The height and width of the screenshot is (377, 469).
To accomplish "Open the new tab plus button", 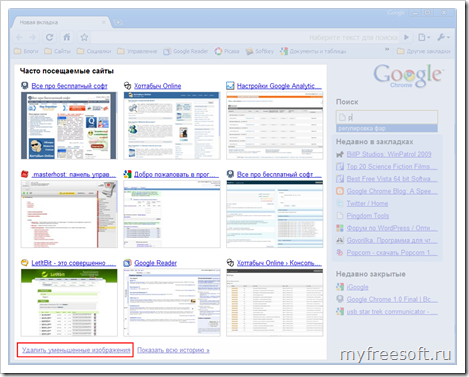I will 118,22.
